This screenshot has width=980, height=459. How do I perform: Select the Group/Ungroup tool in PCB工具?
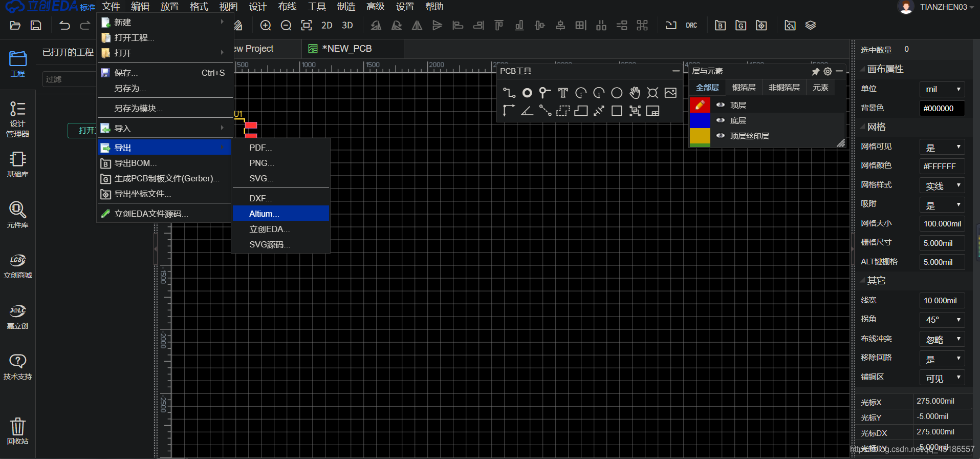tap(635, 111)
